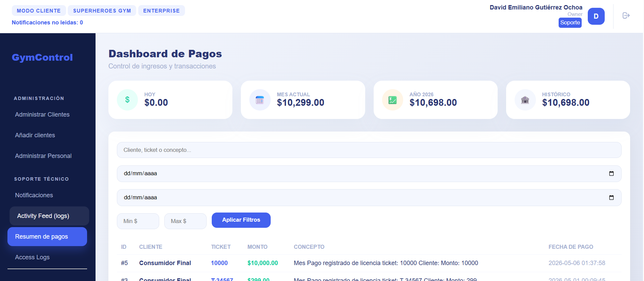644x281 pixels.
Task: Click the $10,299.00 MES ACTUAL value
Action: [x=300, y=102]
